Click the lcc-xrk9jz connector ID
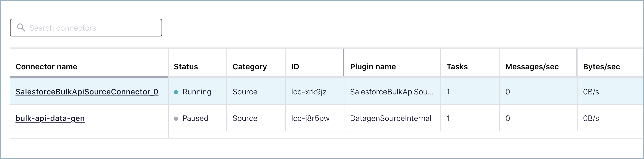The image size is (644, 159). click(x=309, y=92)
